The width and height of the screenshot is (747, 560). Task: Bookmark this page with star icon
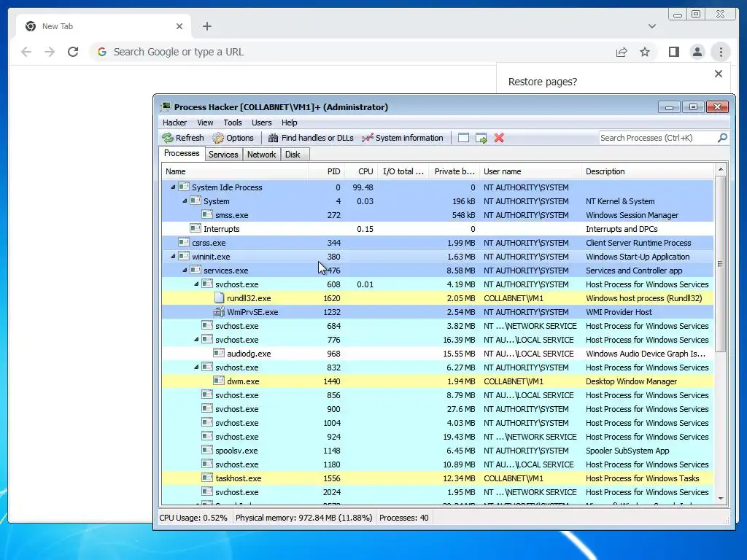coord(645,52)
